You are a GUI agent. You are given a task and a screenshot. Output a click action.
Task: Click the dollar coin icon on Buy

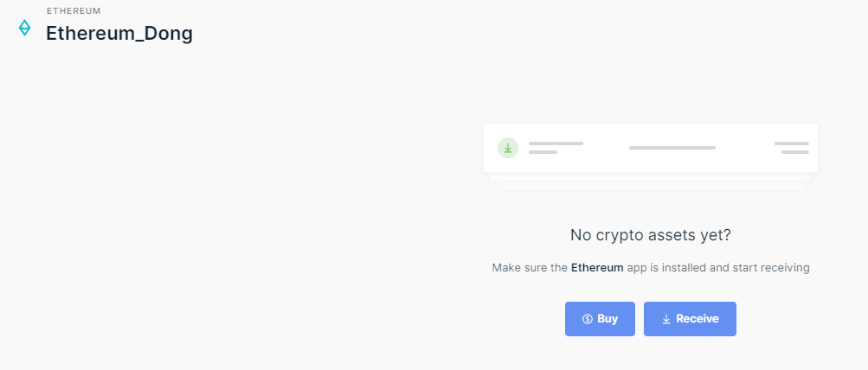pyautogui.click(x=588, y=319)
